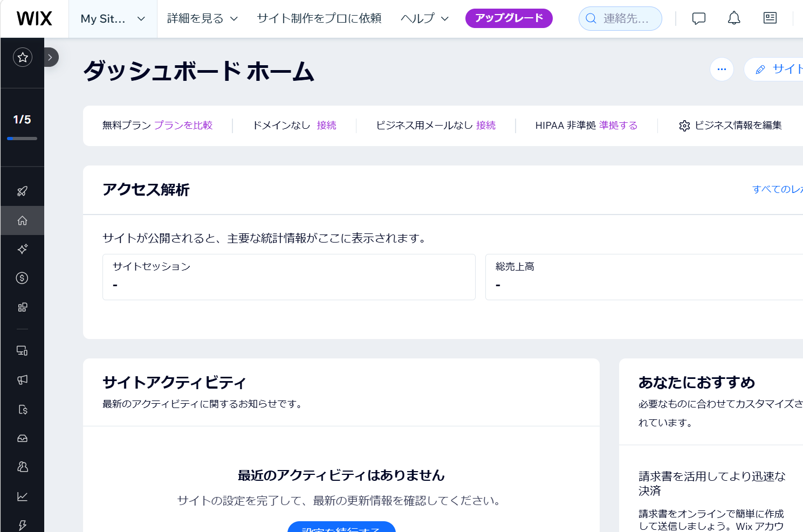Expand the 詳細を見る menu
The width and height of the screenshot is (803, 532).
click(x=202, y=18)
